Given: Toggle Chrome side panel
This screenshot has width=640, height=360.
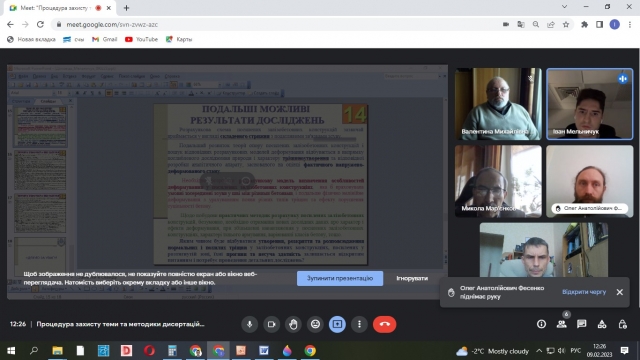Looking at the screenshot, I should click(x=599, y=24).
